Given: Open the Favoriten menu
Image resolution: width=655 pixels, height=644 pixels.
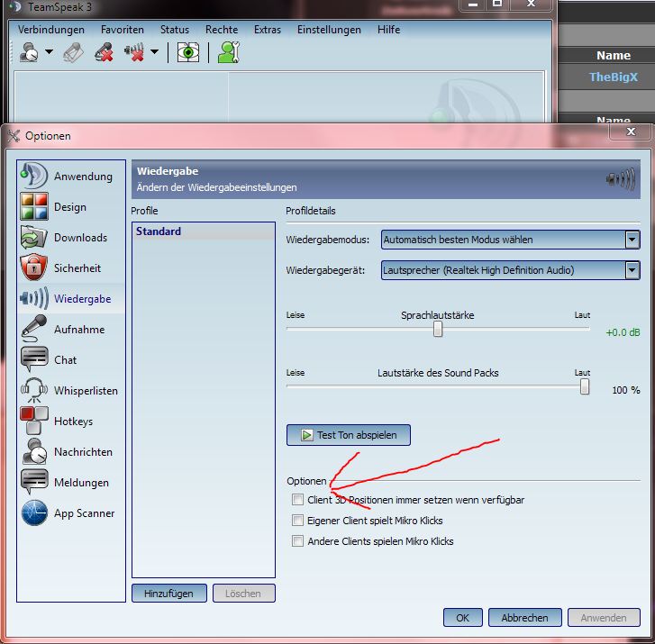Looking at the screenshot, I should pos(122,30).
